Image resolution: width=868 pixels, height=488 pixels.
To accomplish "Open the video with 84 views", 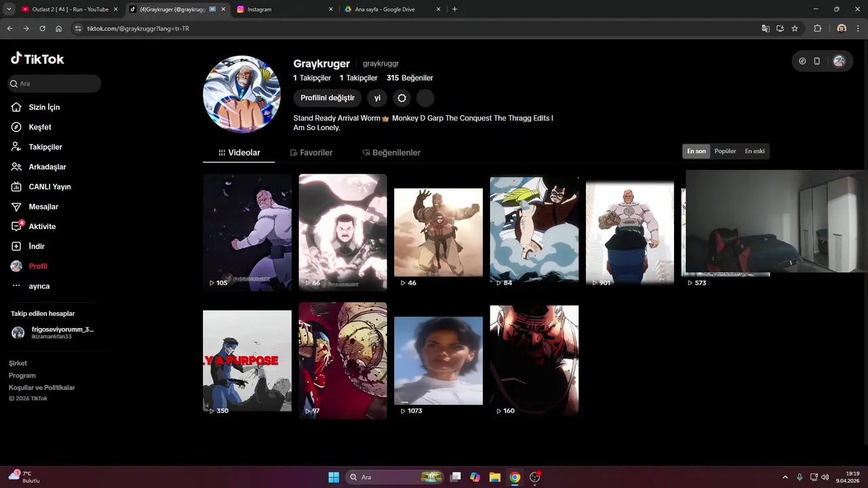I will tap(534, 232).
